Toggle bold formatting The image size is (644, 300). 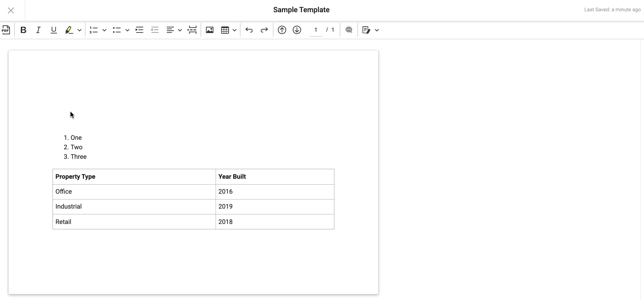pos(24,29)
